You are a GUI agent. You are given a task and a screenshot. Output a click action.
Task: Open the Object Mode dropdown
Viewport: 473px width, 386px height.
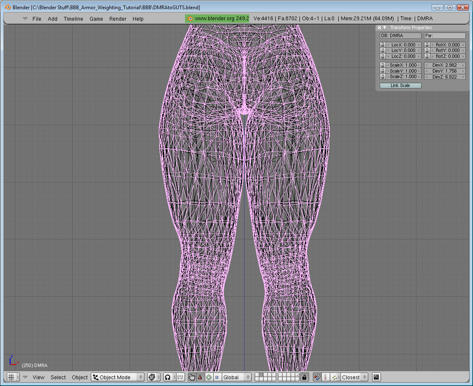click(x=118, y=377)
